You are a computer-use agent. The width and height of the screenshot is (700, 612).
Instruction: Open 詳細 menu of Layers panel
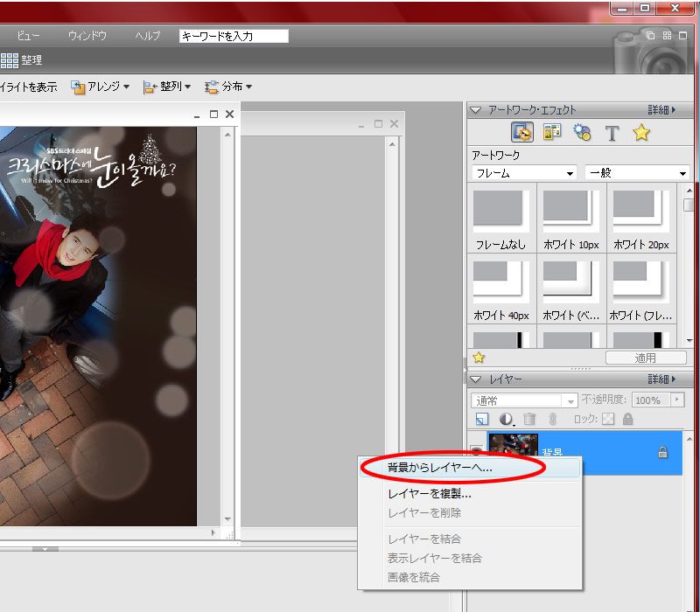point(661,379)
